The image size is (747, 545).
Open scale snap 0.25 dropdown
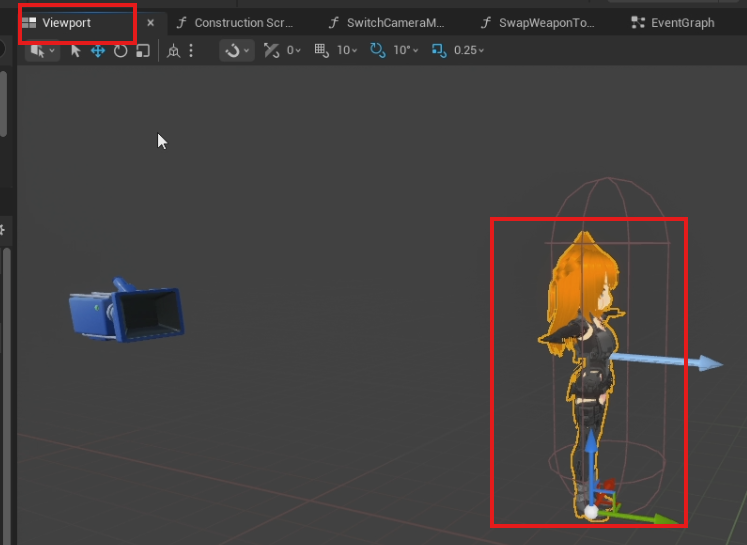(x=469, y=50)
